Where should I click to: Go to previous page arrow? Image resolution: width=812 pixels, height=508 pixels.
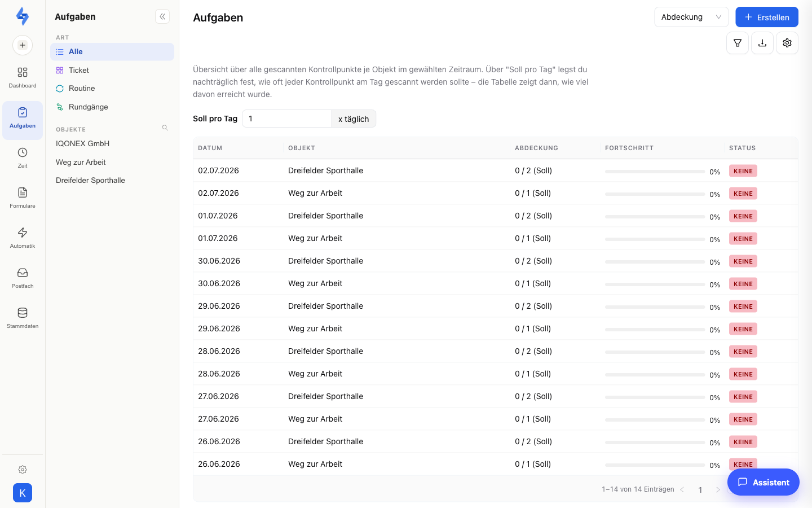point(682,489)
